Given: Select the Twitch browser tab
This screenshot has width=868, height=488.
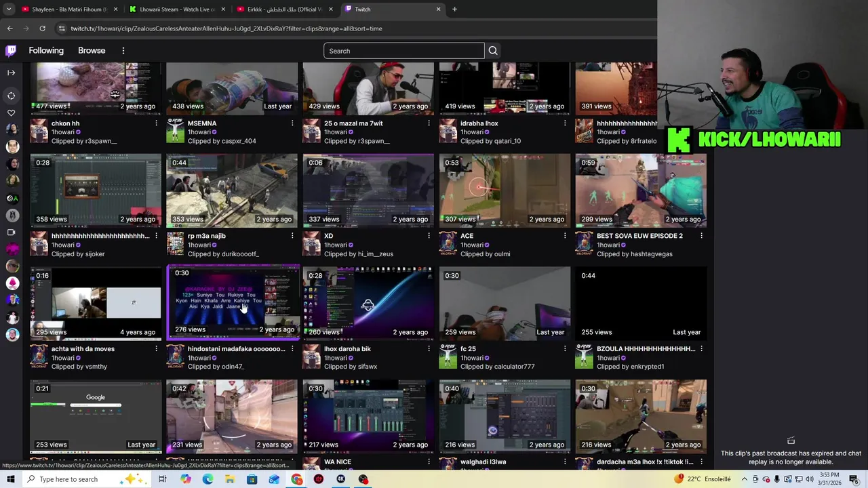Looking at the screenshot, I should pyautogui.click(x=392, y=9).
